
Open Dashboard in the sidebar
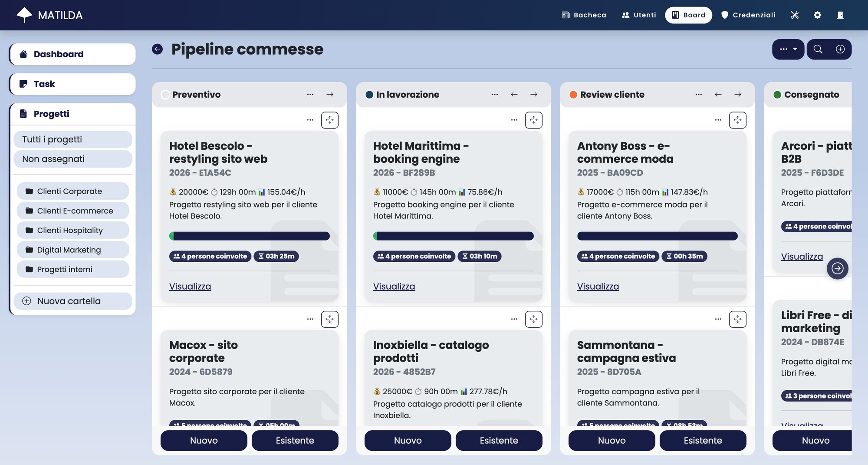point(72,54)
